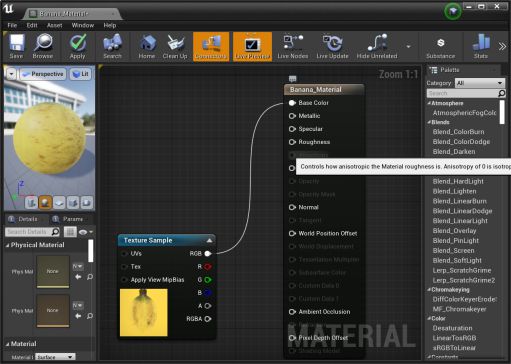The image size is (511, 364).
Task: Click the Tex input pin on Texture Sample
Action: click(124, 267)
